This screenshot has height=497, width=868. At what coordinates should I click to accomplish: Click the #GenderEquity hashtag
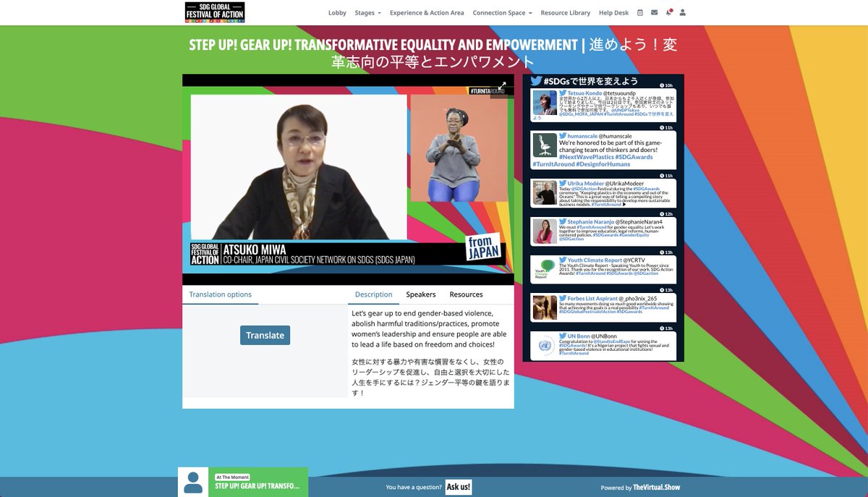[634, 235]
